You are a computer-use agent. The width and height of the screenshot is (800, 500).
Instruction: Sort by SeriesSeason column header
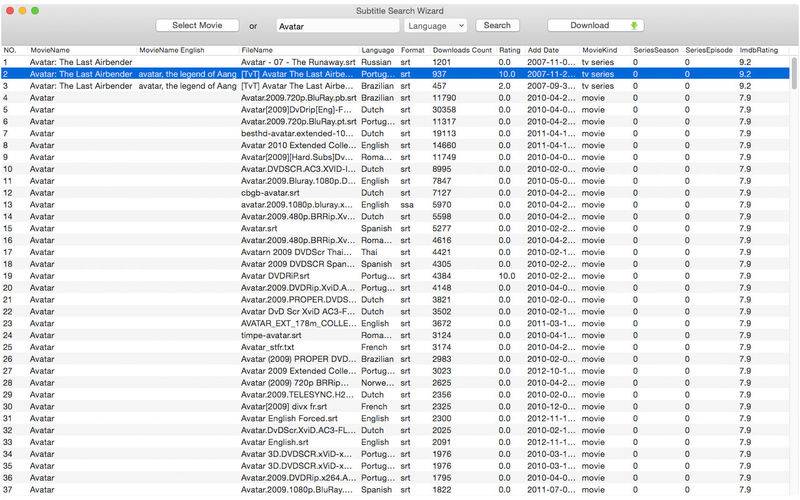point(656,50)
